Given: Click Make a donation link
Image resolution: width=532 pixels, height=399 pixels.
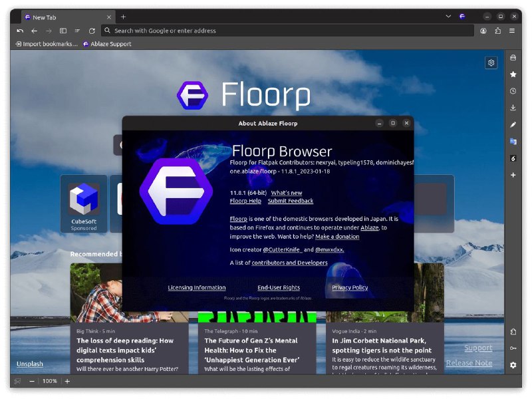Looking at the screenshot, I should pyautogui.click(x=337, y=237).
